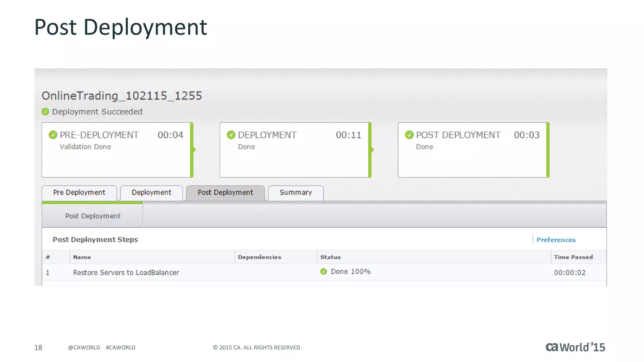Screen dimensions: 644x362
Task: Open the Summary tab
Action: click(296, 193)
